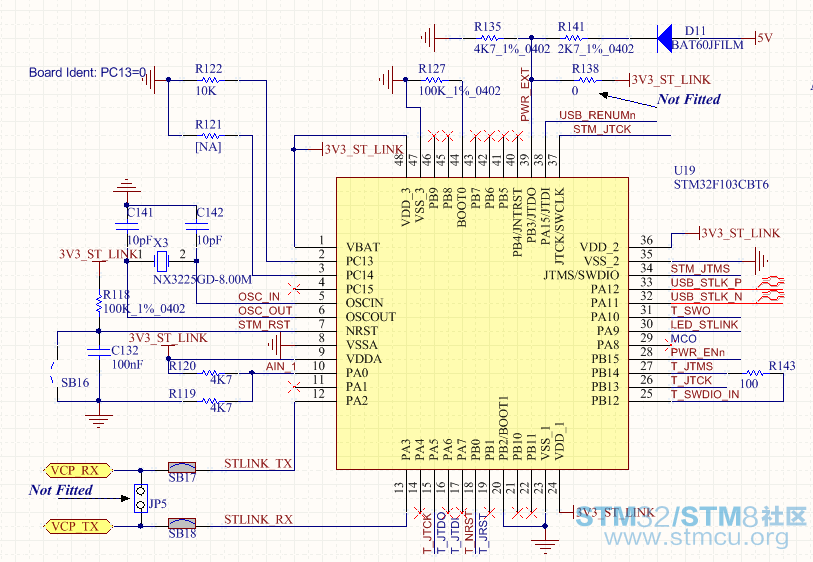Click the 100K_1%_0402 value under R127
Screen dimensions: 813x562
click(459, 91)
